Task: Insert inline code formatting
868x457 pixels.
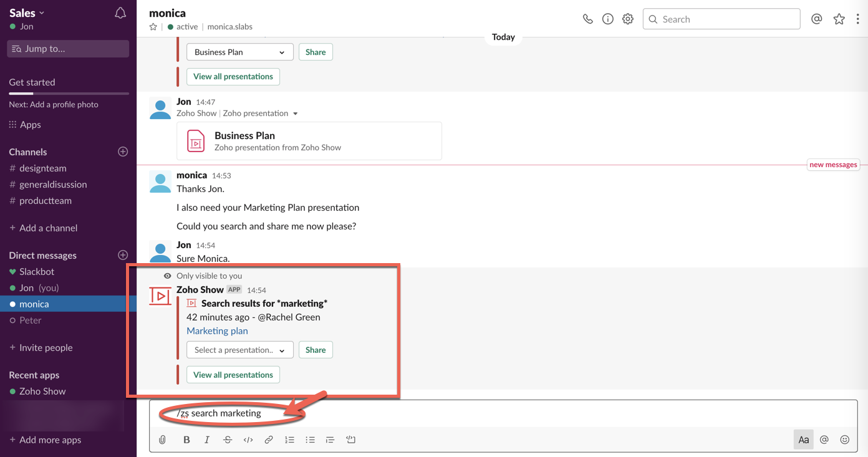Action: 248,440
